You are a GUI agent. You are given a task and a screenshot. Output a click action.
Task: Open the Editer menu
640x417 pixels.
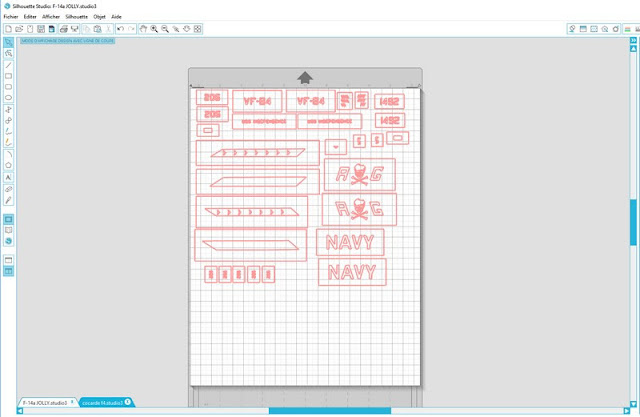click(30, 17)
